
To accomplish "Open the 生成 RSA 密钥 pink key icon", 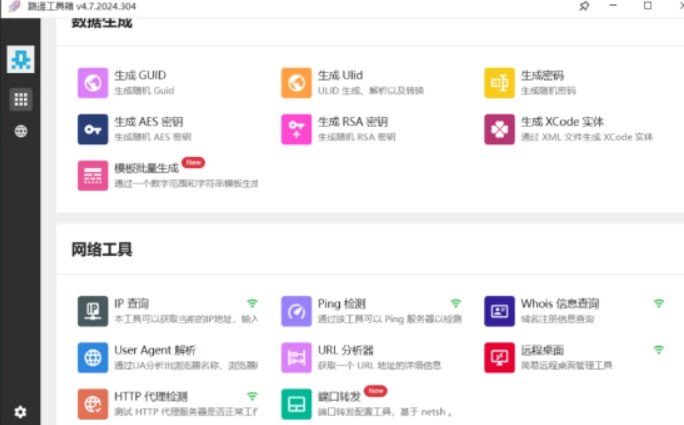I will tap(296, 129).
